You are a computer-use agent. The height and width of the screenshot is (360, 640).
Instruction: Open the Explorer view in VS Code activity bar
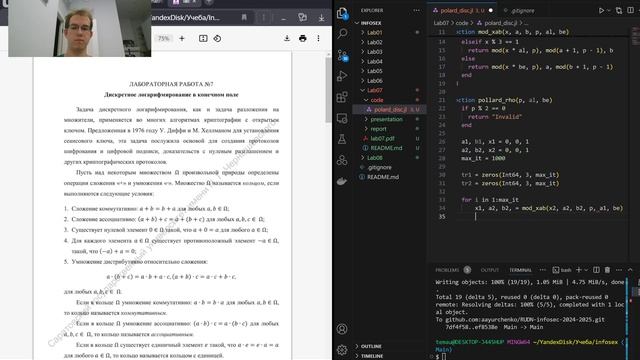click(x=342, y=13)
